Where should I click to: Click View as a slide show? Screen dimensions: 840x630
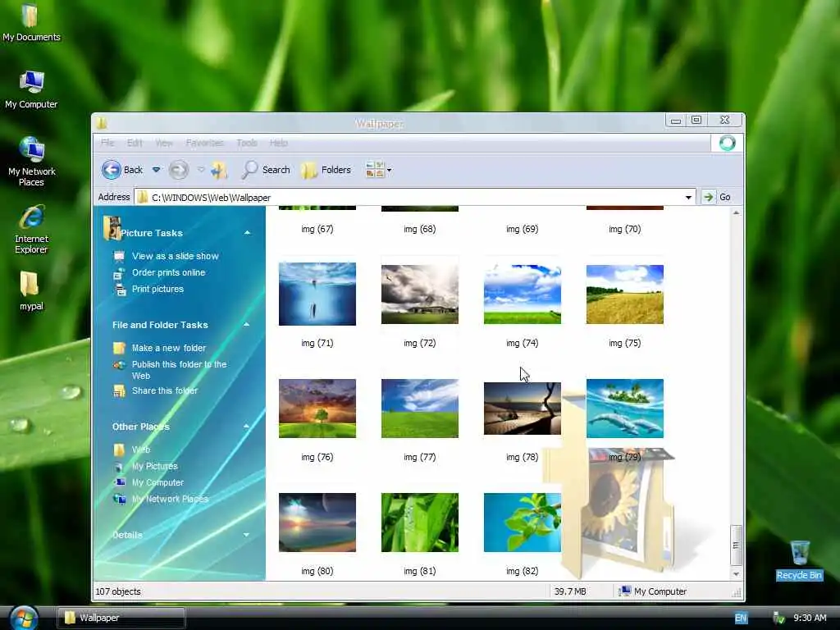[176, 256]
